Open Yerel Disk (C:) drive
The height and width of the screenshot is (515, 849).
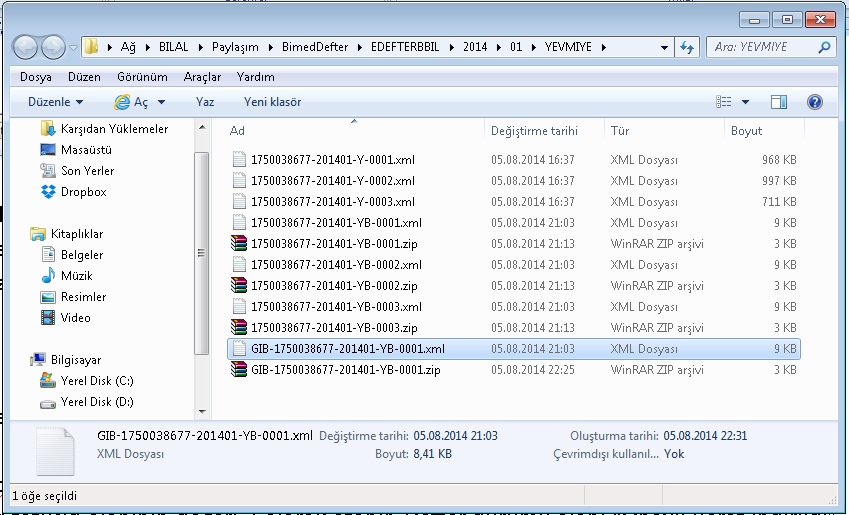point(87,381)
